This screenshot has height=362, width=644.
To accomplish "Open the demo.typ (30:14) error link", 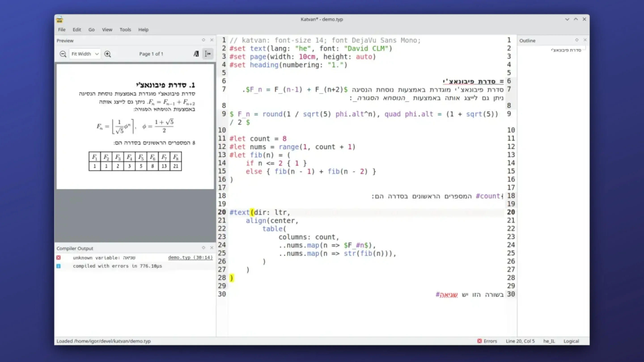I will 190,258.
